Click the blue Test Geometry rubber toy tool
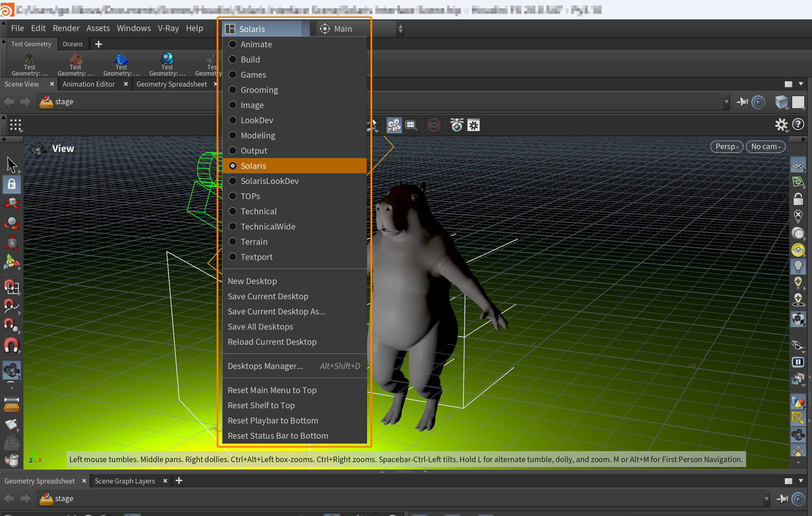Viewport: 812px width, 516px height. (121, 64)
